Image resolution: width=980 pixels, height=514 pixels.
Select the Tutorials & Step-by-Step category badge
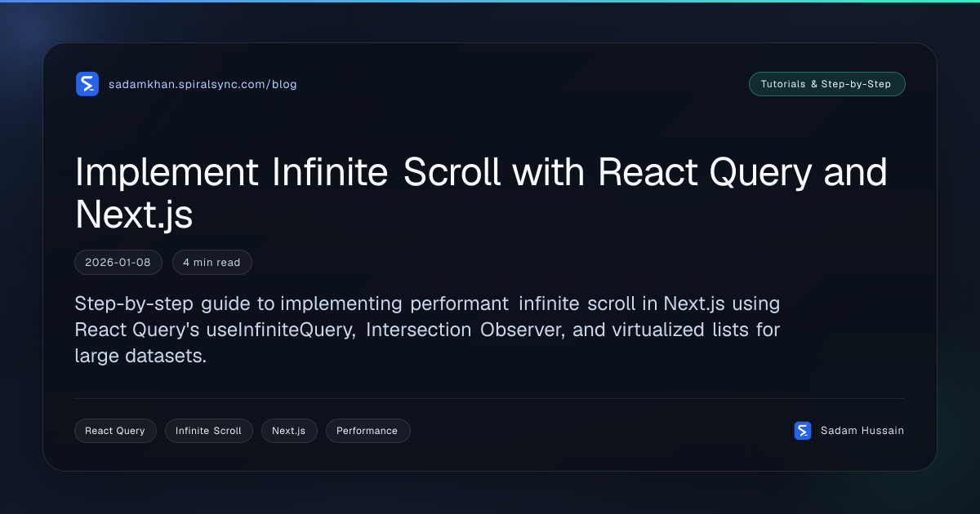[826, 84]
